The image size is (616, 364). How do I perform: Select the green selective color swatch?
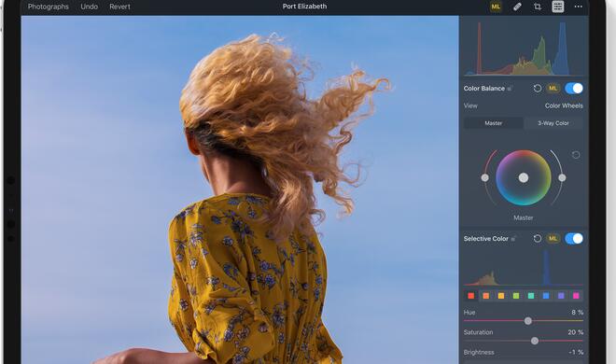[x=516, y=296]
